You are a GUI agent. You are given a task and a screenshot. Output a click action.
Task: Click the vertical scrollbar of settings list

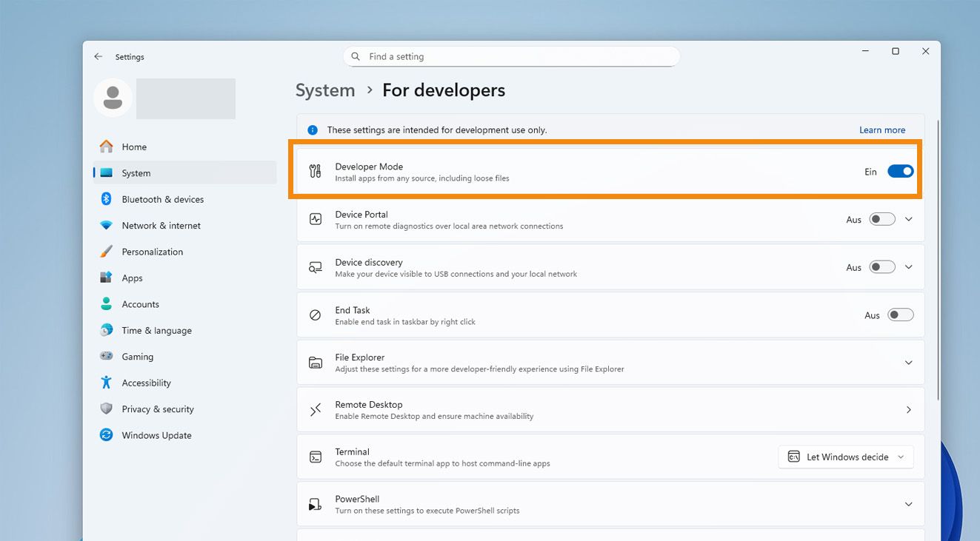(x=938, y=259)
